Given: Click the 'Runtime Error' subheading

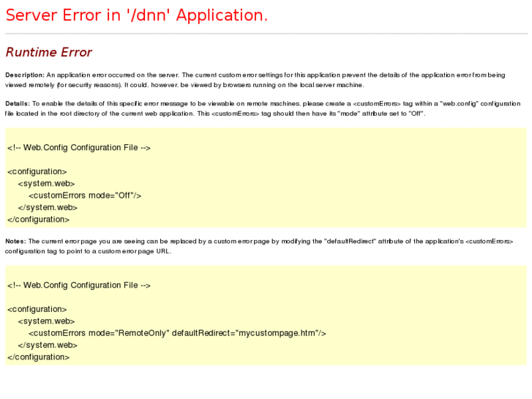Looking at the screenshot, I should (x=48, y=52).
